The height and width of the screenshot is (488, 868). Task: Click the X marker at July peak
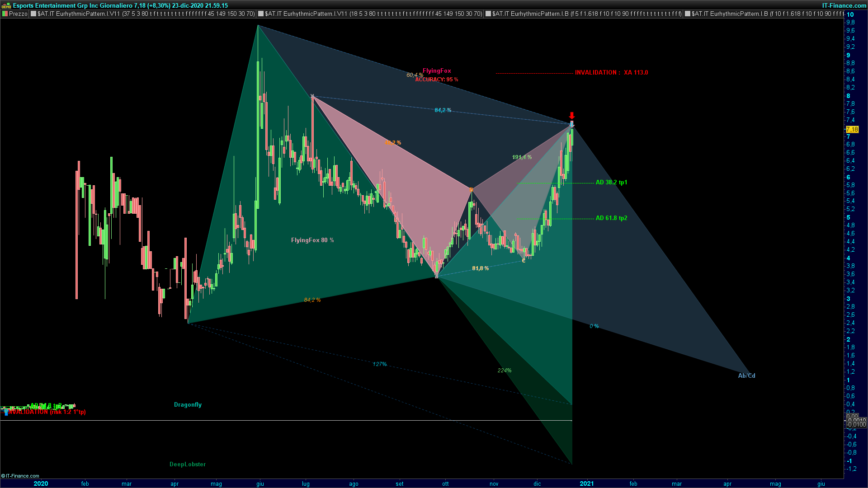point(312,96)
